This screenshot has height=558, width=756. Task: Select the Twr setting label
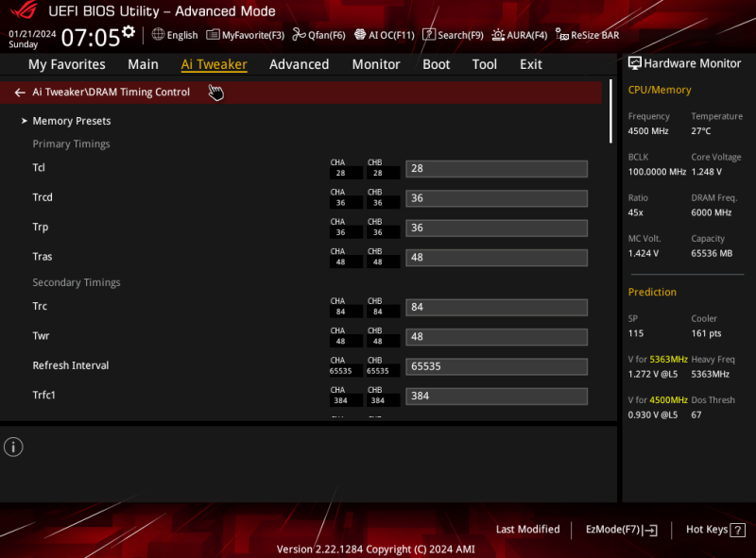(41, 336)
